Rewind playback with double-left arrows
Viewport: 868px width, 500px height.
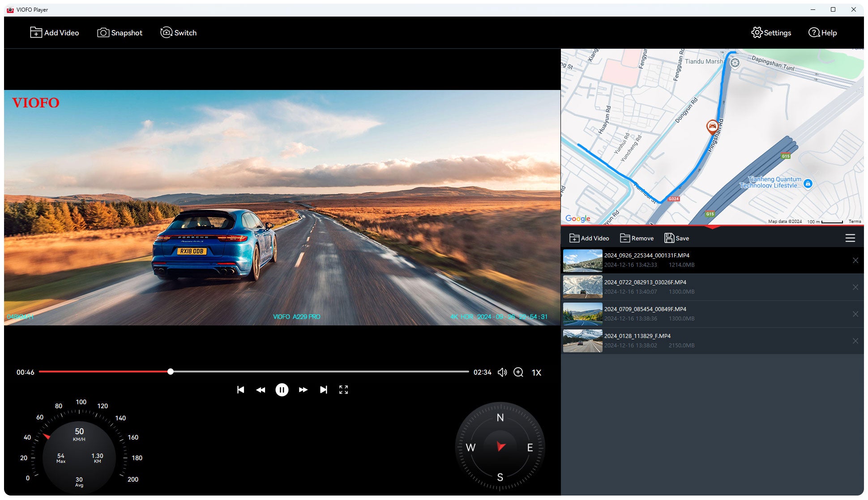pos(261,390)
